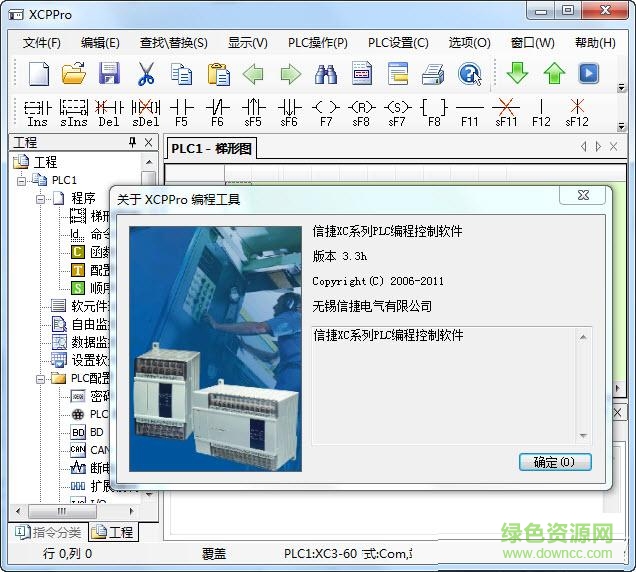Collapse the PLC1 tree node

[22, 180]
